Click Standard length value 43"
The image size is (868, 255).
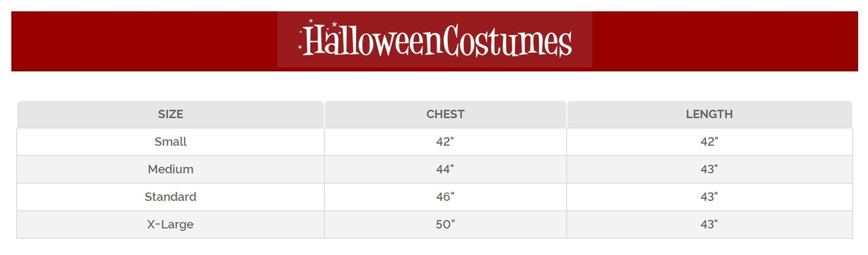click(x=709, y=197)
